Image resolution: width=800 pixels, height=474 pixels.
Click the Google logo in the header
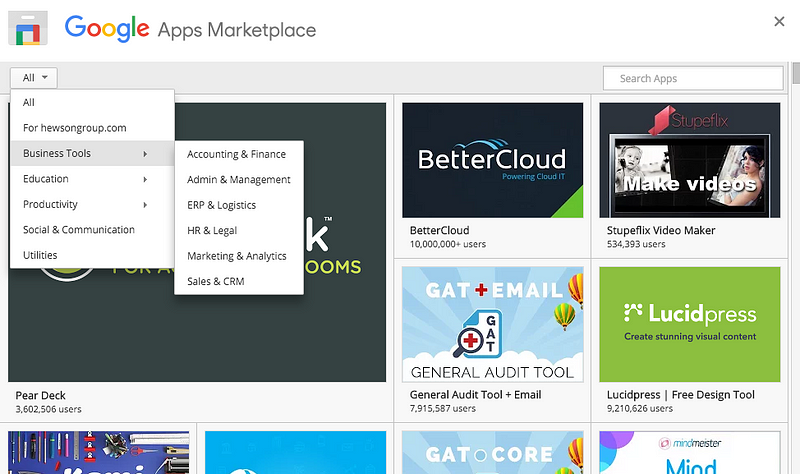coord(107,28)
